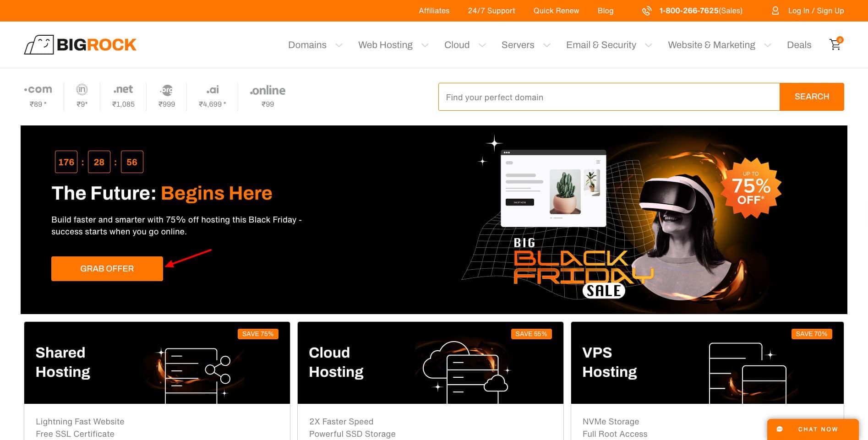Open the Quick Renew link
The image size is (868, 440).
point(556,11)
